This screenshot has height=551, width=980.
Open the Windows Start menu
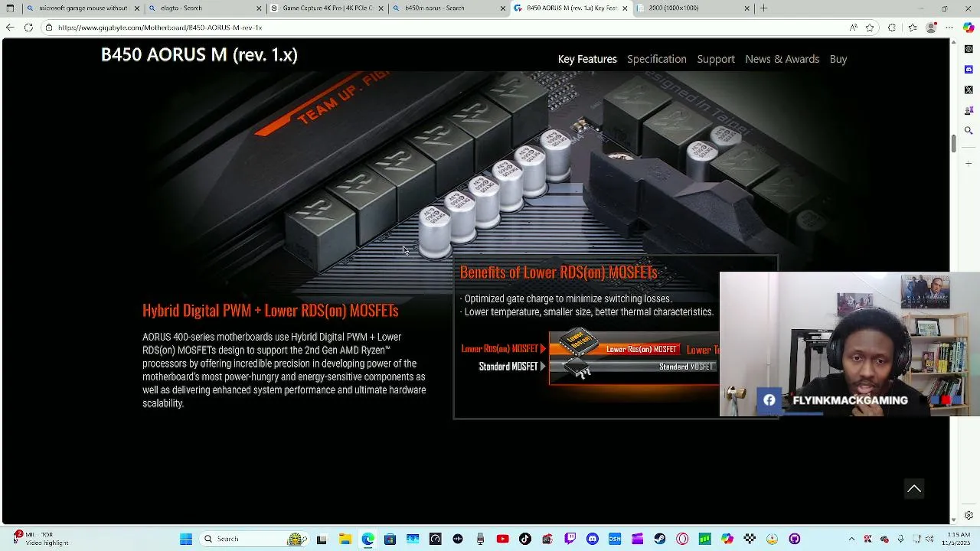(186, 539)
